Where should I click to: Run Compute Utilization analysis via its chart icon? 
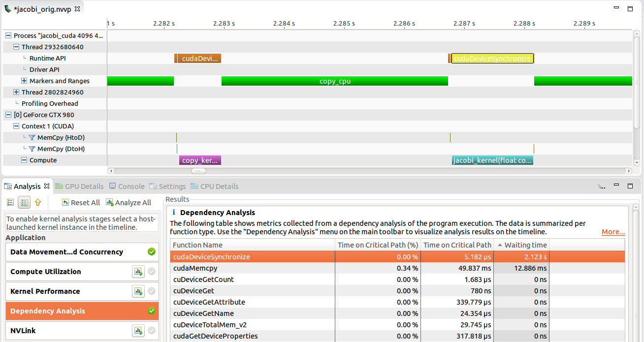[x=138, y=272]
